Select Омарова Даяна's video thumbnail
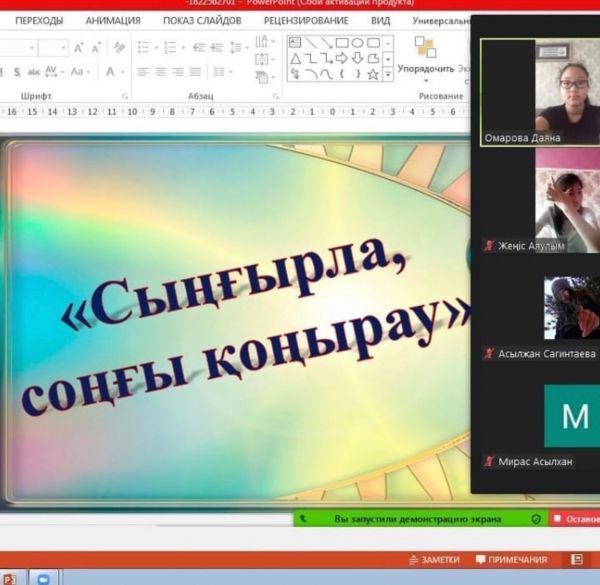 click(x=540, y=92)
